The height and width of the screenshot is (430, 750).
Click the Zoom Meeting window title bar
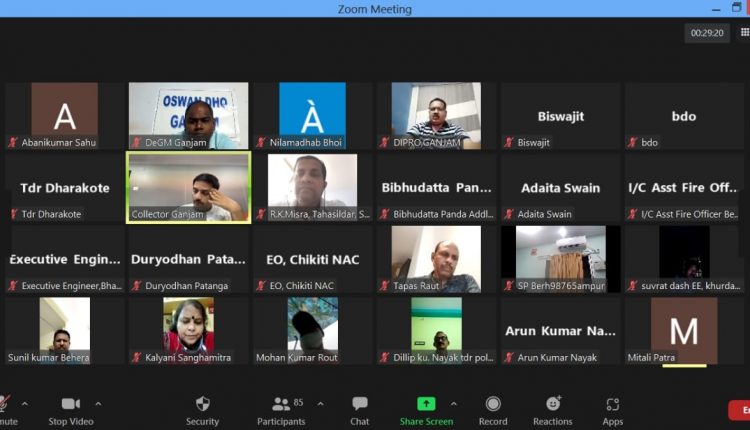point(375,9)
